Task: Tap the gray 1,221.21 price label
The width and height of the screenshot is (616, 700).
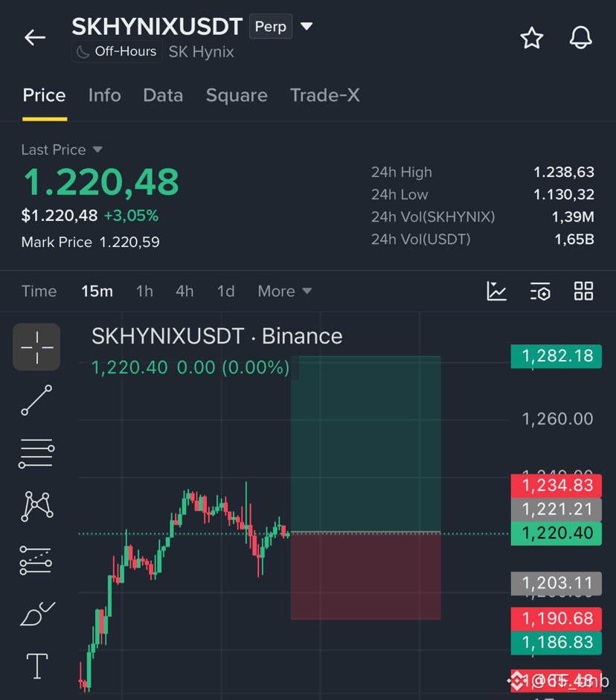Action: [x=556, y=510]
